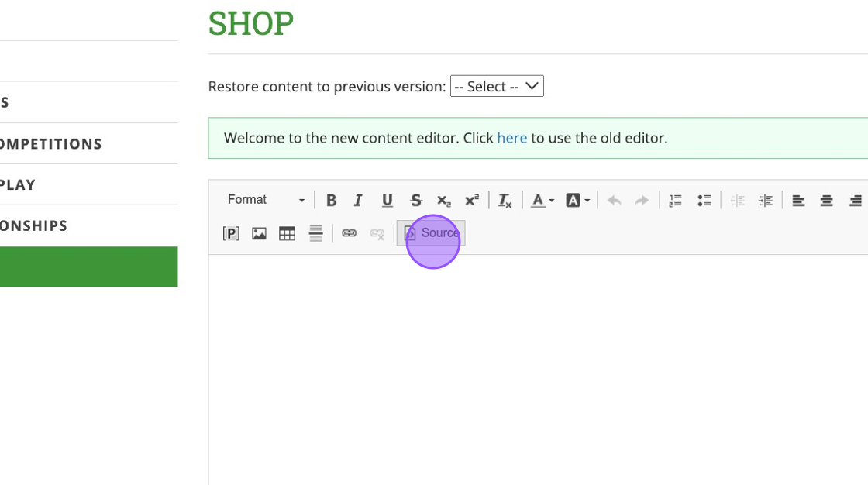Image resolution: width=868 pixels, height=485 pixels.
Task: Insert a numbered list
Action: (675, 201)
